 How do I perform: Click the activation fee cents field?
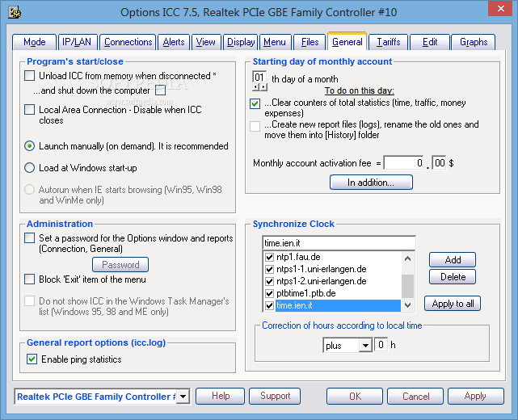pyautogui.click(x=439, y=163)
